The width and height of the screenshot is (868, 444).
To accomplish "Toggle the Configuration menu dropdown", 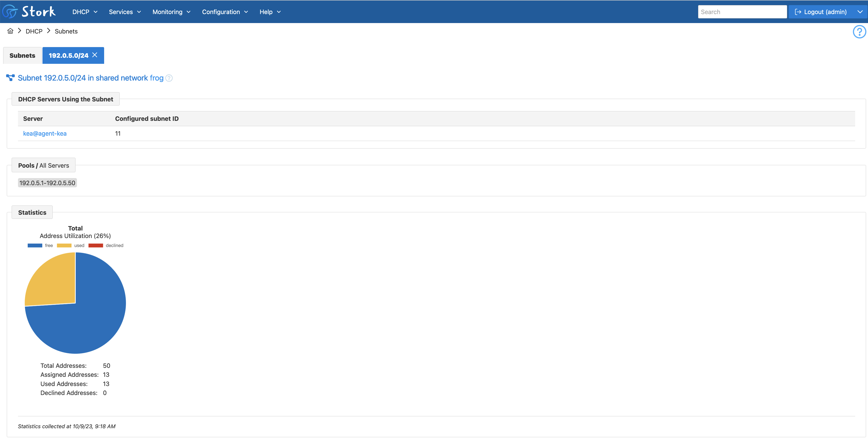I will pos(225,11).
